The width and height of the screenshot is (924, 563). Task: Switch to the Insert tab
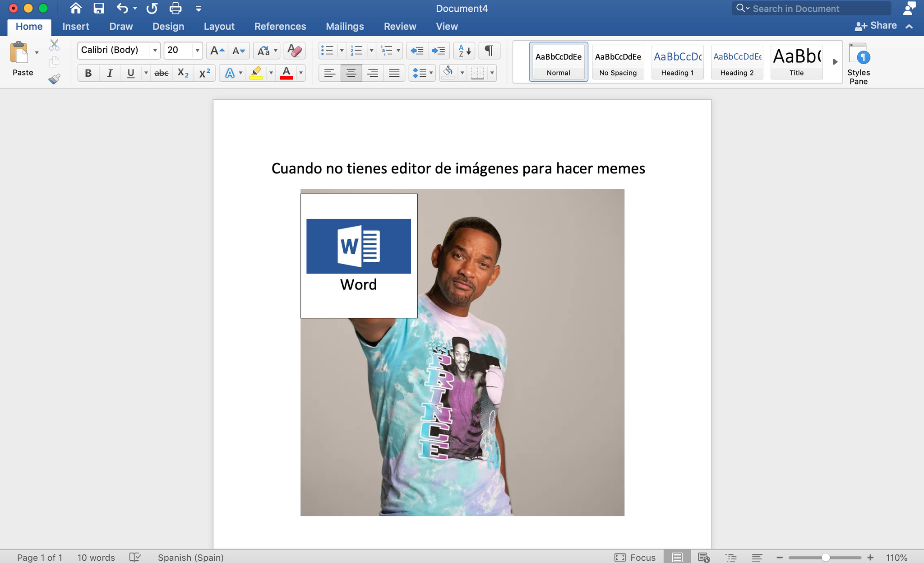click(x=75, y=26)
